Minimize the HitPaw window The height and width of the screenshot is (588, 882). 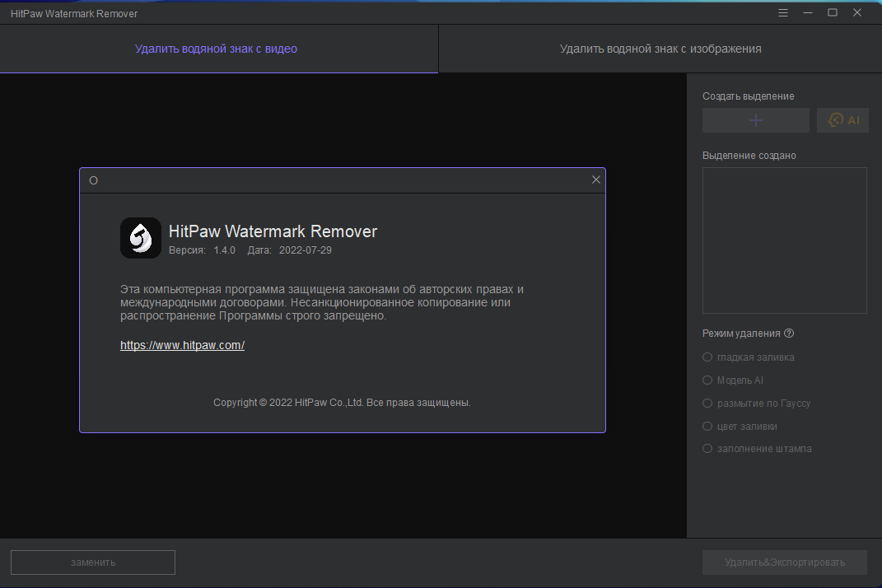[x=808, y=13]
